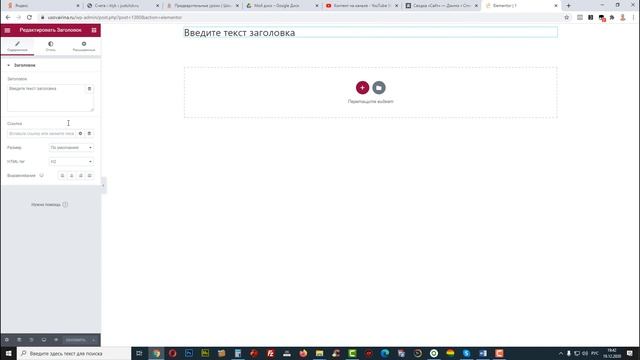Open revision History icon

(31, 340)
